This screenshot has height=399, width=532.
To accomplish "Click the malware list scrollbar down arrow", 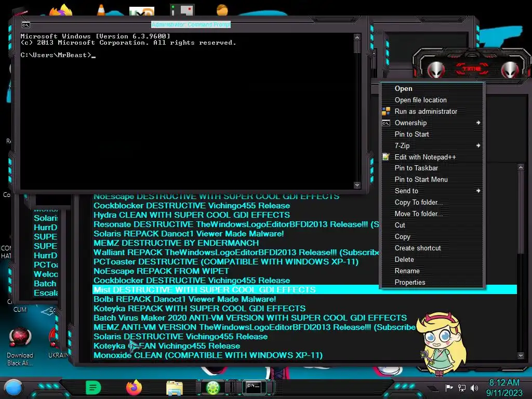I will [521, 355].
